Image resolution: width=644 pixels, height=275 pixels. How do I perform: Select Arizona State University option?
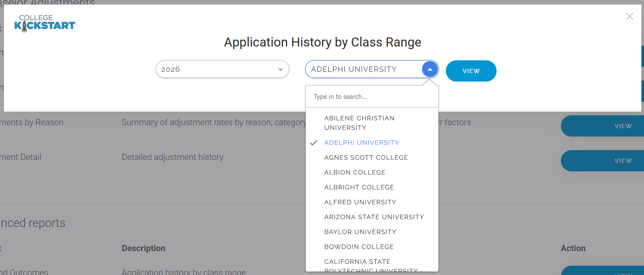372,217
